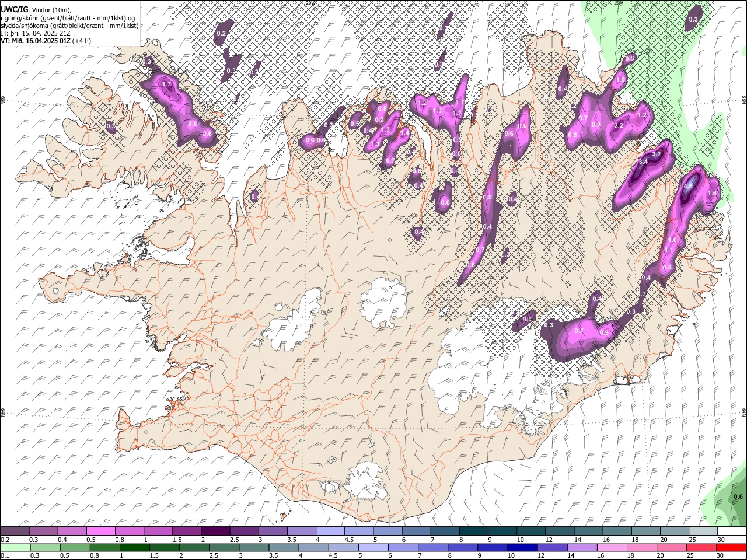
Task: Click pale pink lower swatch labeled 16
Action: 612,547
